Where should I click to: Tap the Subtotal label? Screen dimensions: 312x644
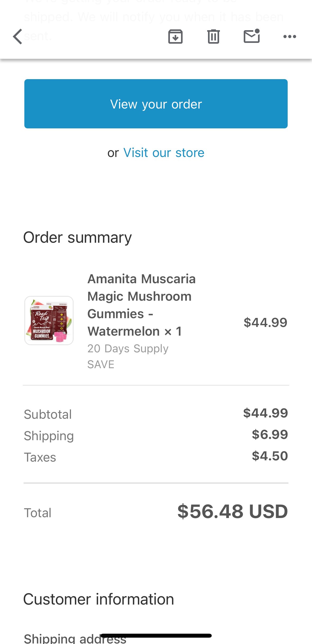point(48,414)
